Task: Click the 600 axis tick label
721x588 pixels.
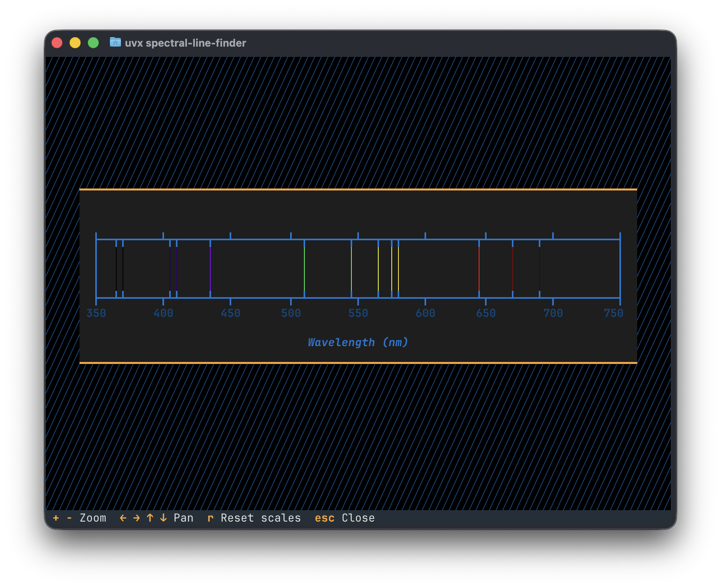Action: 425,313
